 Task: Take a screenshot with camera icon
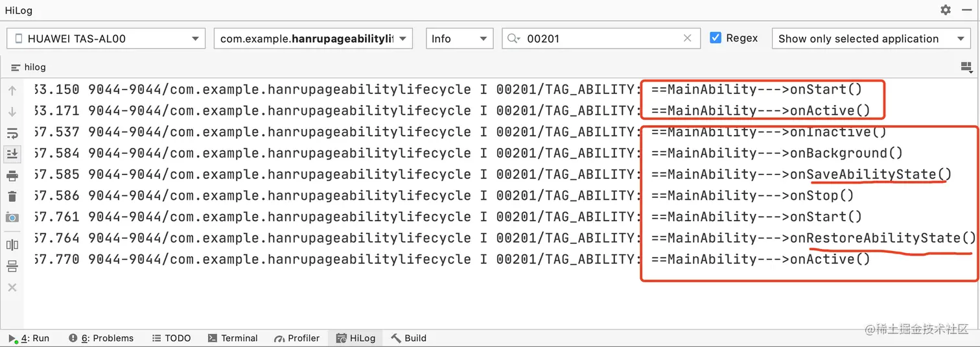tap(12, 218)
